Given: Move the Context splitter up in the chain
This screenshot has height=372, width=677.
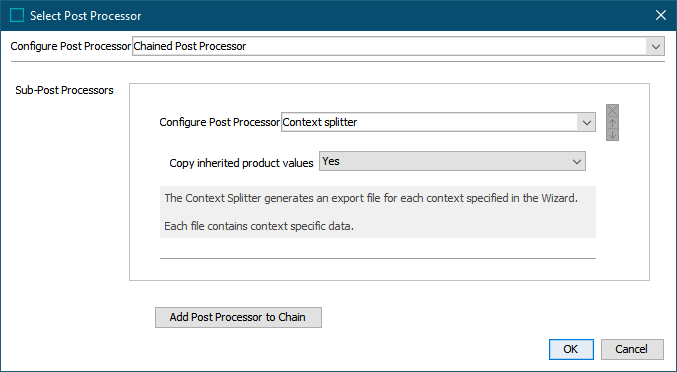Looking at the screenshot, I should (612, 123).
